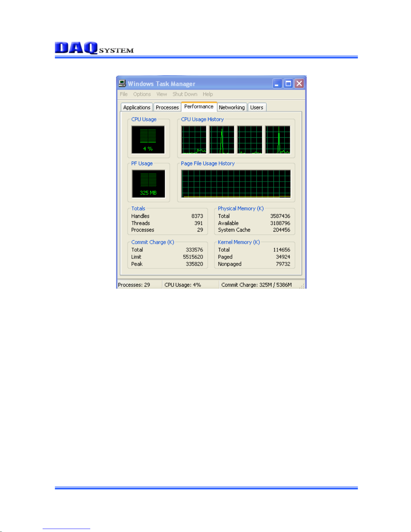Click the 'Page File Usage History' label
The image size is (411, 532).
click(x=208, y=163)
